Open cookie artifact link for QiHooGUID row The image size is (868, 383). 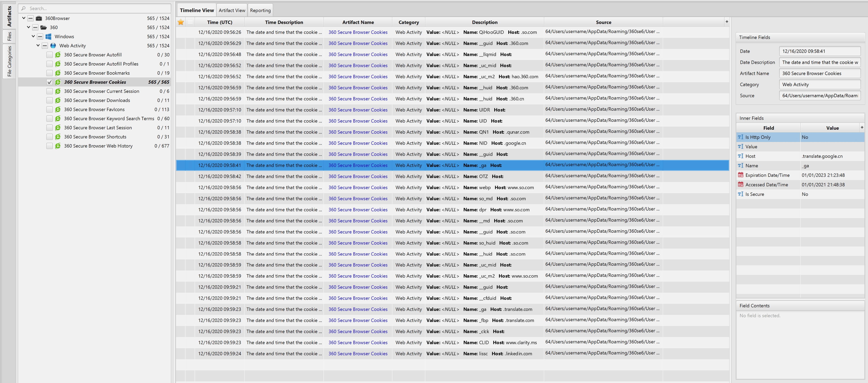pos(358,32)
